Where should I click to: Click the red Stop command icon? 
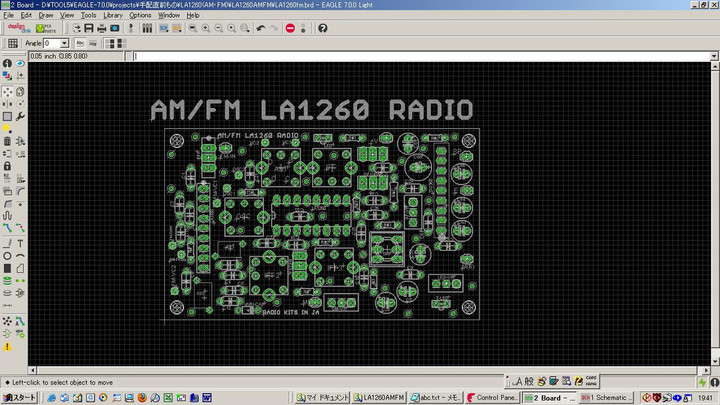click(x=290, y=28)
